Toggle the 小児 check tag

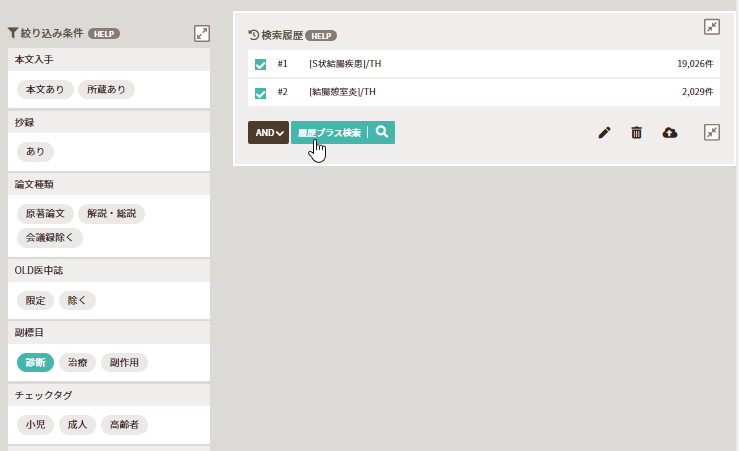(x=35, y=425)
